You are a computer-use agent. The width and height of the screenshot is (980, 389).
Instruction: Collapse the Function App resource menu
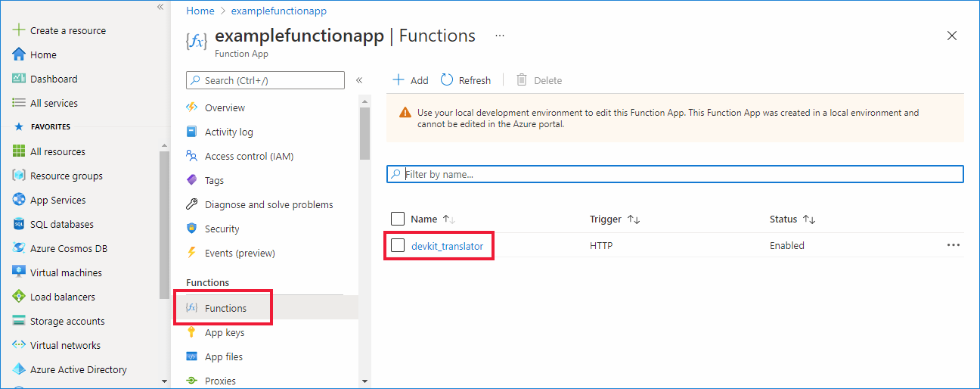point(359,80)
